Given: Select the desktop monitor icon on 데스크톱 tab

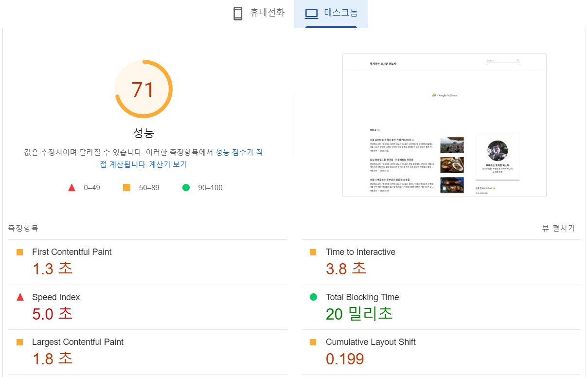Looking at the screenshot, I should pyautogui.click(x=311, y=14).
